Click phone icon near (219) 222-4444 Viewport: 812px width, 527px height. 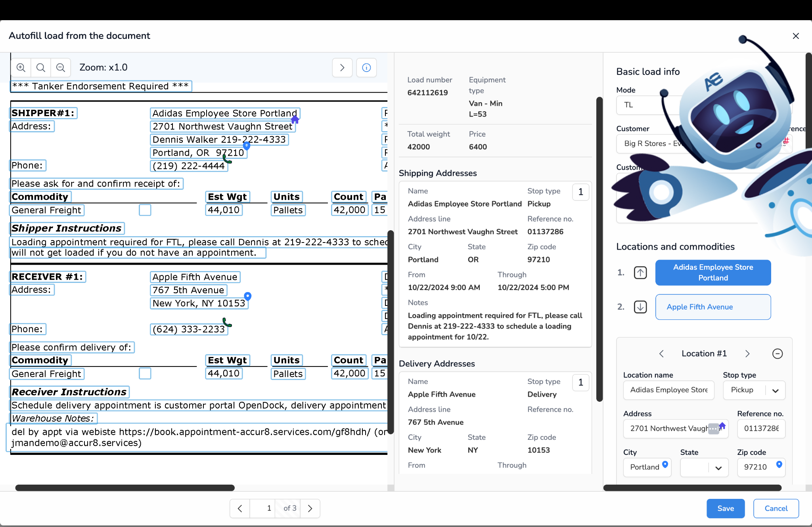click(x=227, y=159)
